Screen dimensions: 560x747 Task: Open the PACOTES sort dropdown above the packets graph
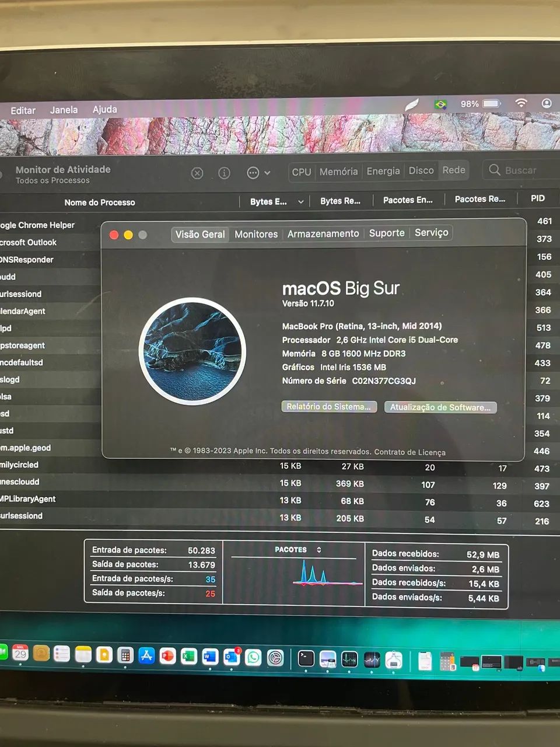pos(318,549)
